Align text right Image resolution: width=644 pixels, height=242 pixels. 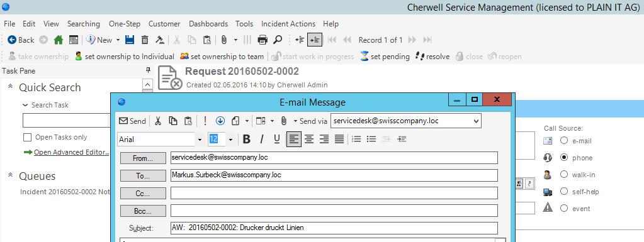324,140
